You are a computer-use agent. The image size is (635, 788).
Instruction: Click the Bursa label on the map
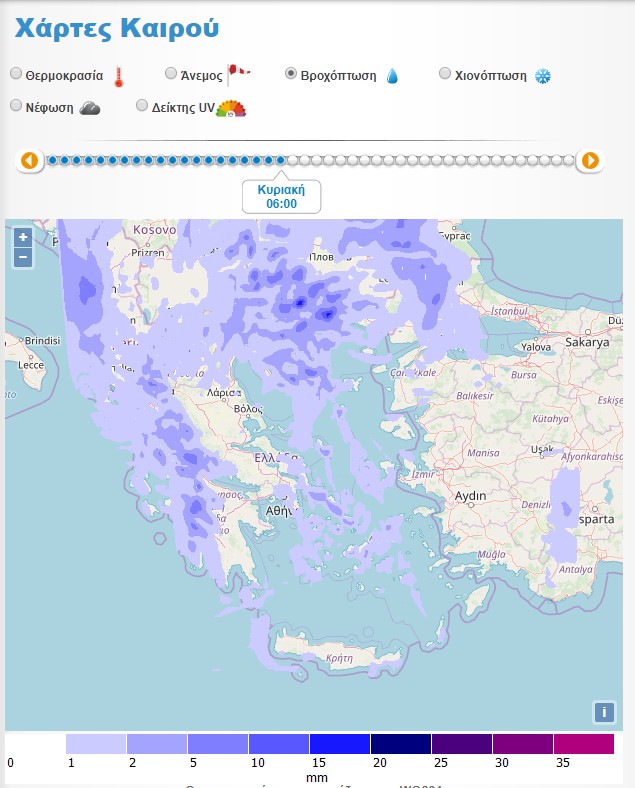tap(524, 375)
